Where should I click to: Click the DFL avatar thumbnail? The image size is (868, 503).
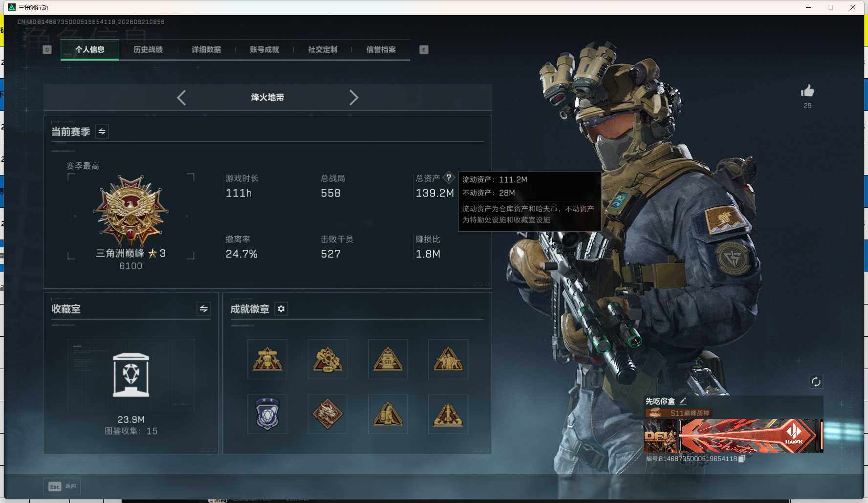tap(661, 435)
